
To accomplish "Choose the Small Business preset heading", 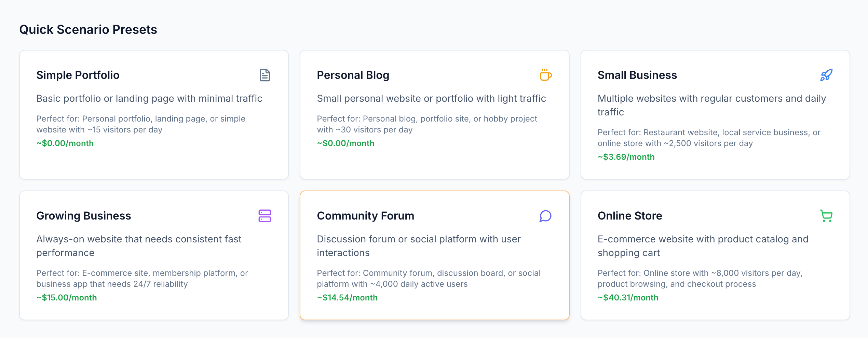I will (637, 75).
